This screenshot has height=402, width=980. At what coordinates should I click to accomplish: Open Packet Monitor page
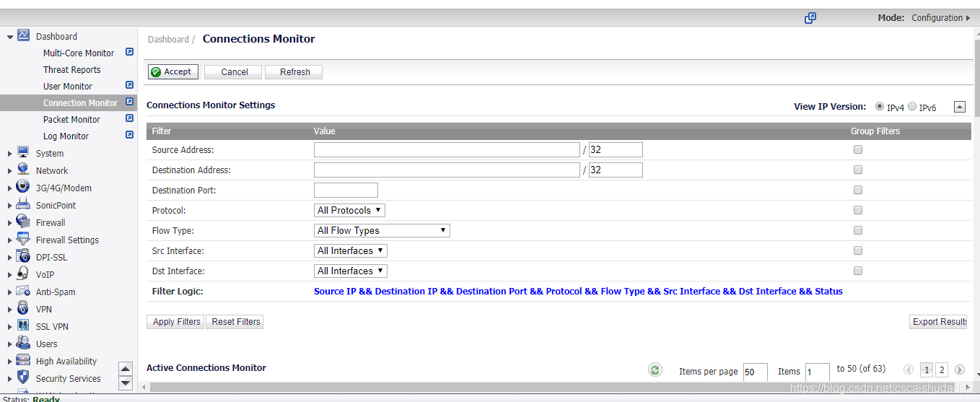(x=71, y=119)
